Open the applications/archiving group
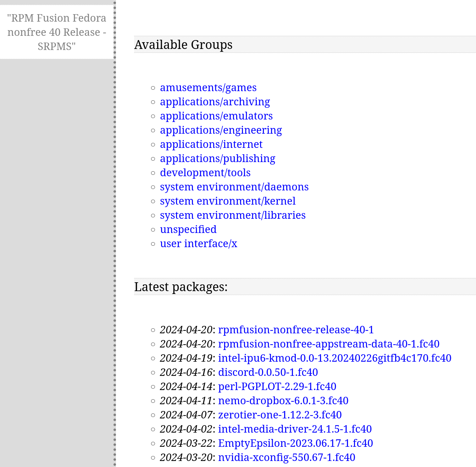The height and width of the screenshot is (467, 476). [x=215, y=102]
